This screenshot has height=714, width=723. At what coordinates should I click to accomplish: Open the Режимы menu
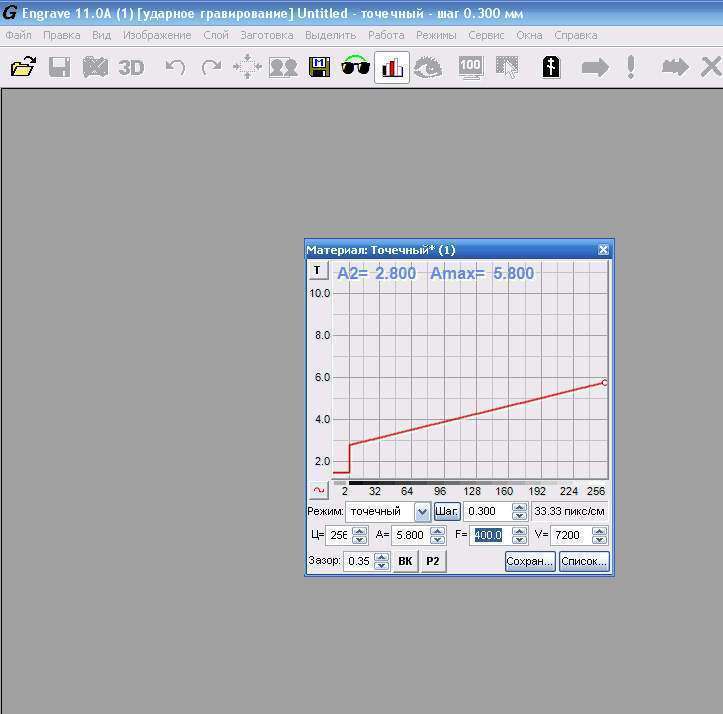point(436,35)
